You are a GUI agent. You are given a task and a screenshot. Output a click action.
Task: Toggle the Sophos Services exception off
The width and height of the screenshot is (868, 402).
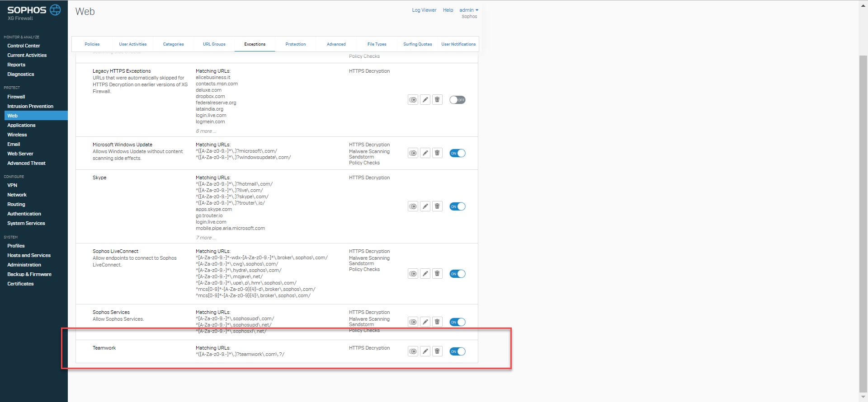(x=458, y=322)
